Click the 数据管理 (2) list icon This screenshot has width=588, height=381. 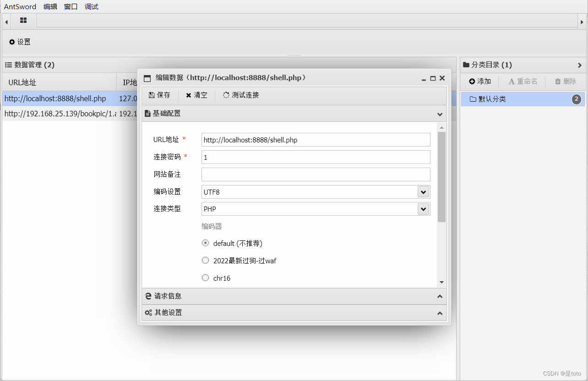pyautogui.click(x=8, y=65)
